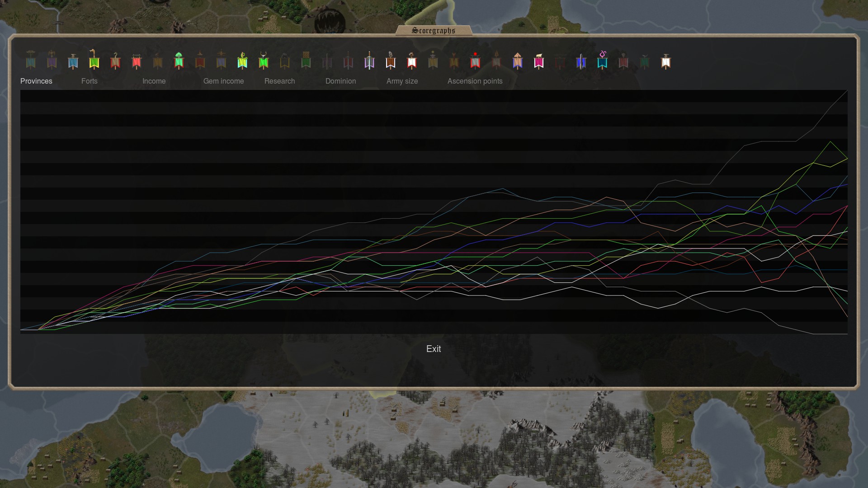868x488 pixels.
Task: Toggle the very dark banner after magenta banner
Action: click(560, 61)
